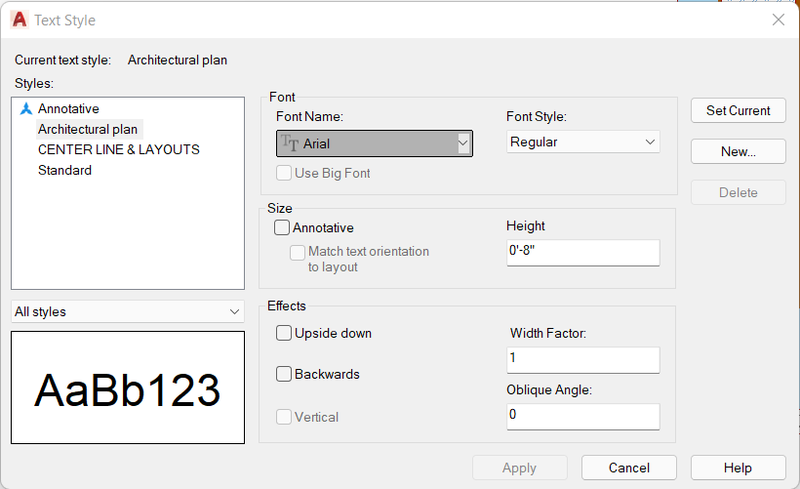800x489 pixels.
Task: Click the TrueType font icon next to Arial
Action: (x=290, y=143)
